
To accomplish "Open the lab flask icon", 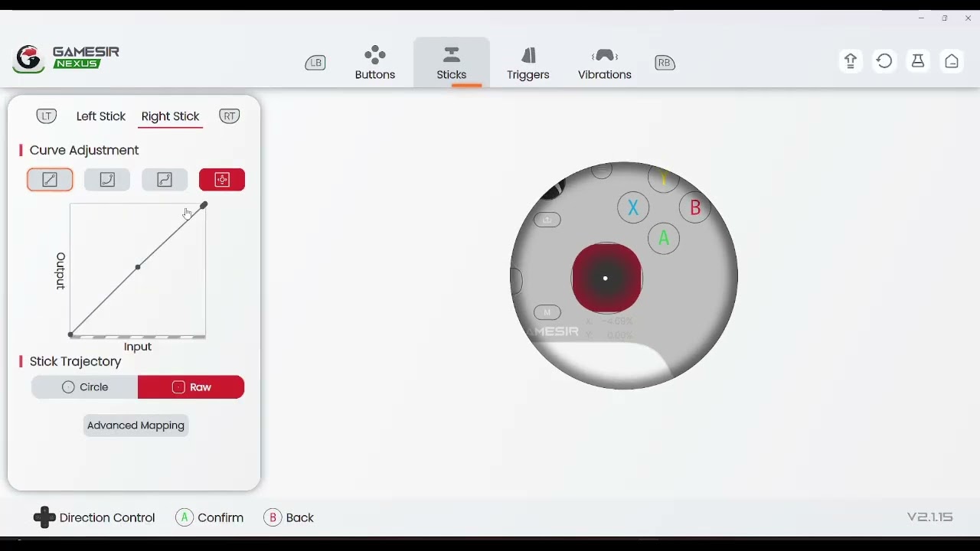I will click(x=918, y=61).
